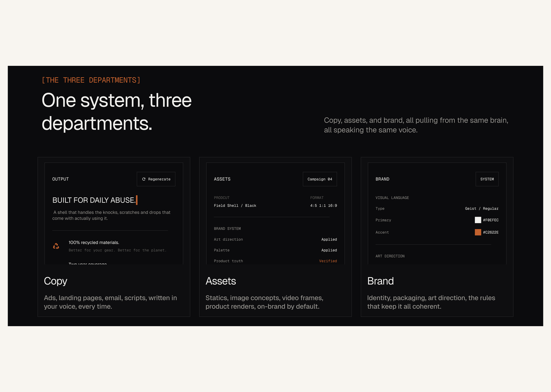The image size is (551, 392).
Task: Click 'Identity, packaging, art direction' description
Action: (431, 302)
